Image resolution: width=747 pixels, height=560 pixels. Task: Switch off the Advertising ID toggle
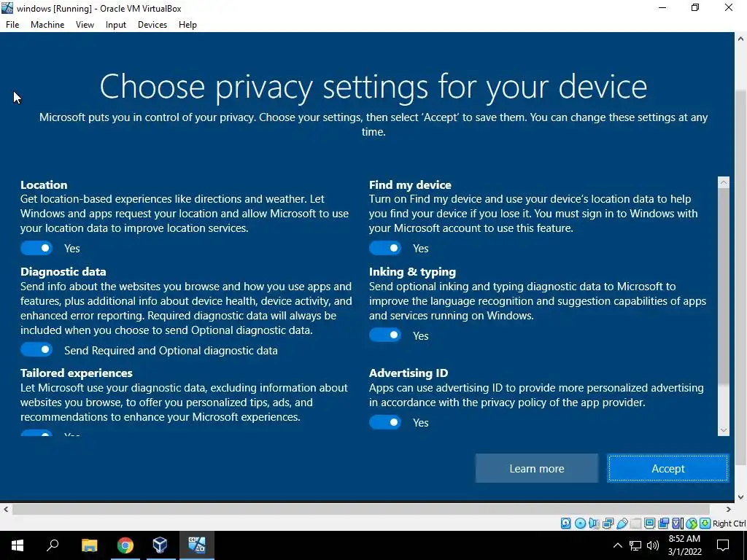click(385, 422)
